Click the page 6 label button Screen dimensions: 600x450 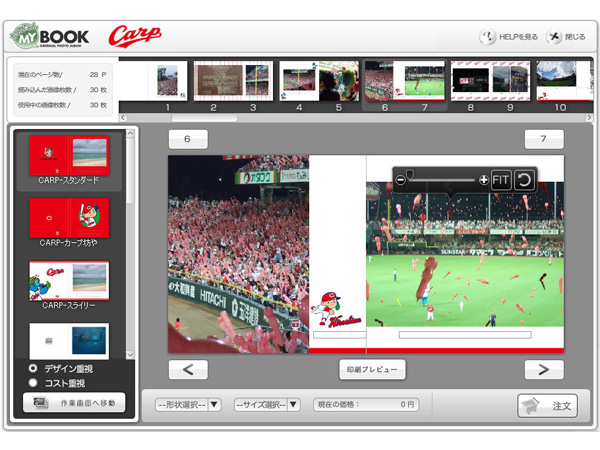(188, 139)
